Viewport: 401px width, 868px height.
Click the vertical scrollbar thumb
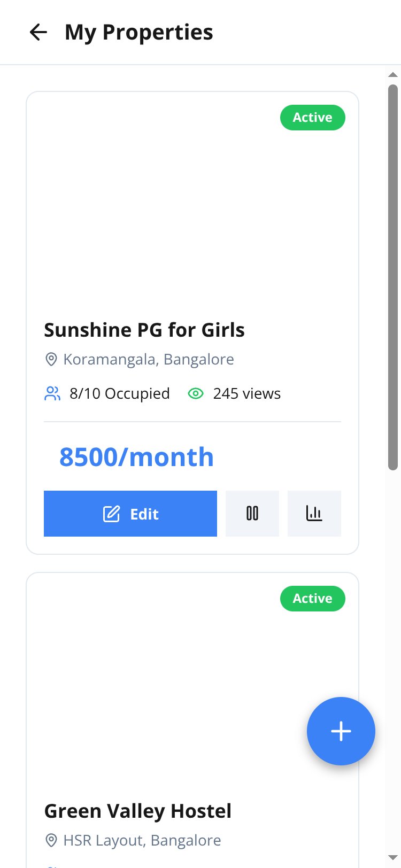point(393,277)
